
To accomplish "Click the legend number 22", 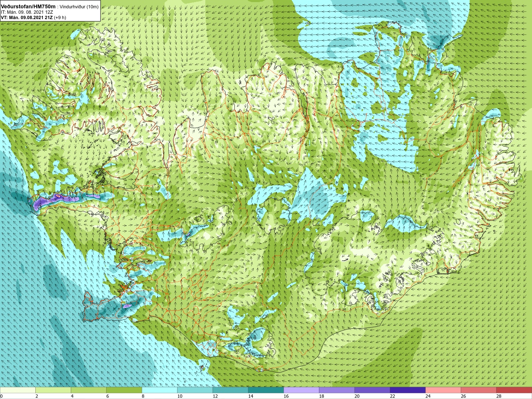I will coord(393,396).
